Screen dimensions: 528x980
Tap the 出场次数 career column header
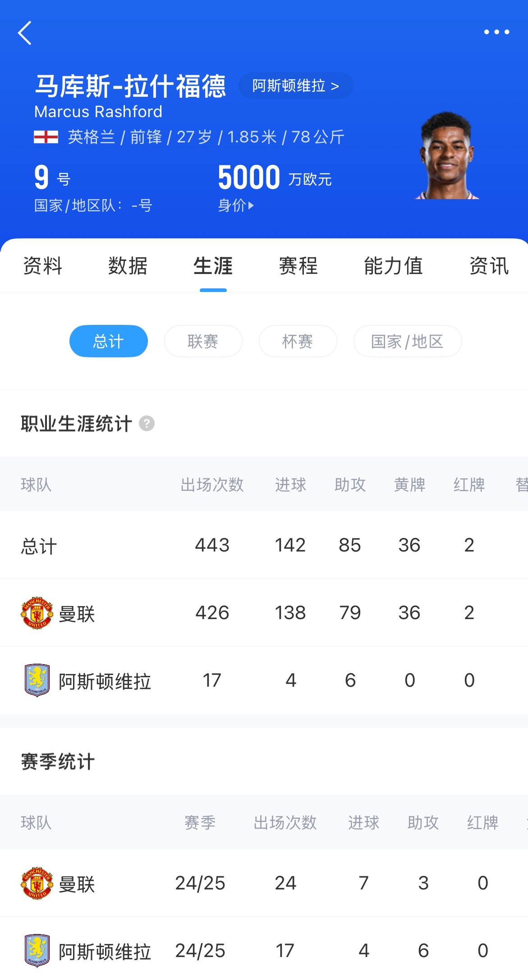pos(212,485)
